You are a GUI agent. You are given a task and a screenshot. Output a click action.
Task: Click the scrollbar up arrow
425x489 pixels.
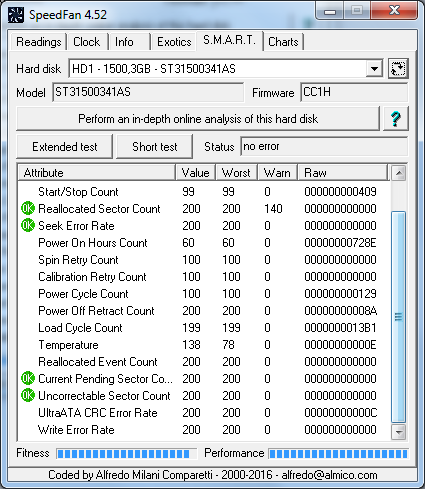[x=399, y=173]
